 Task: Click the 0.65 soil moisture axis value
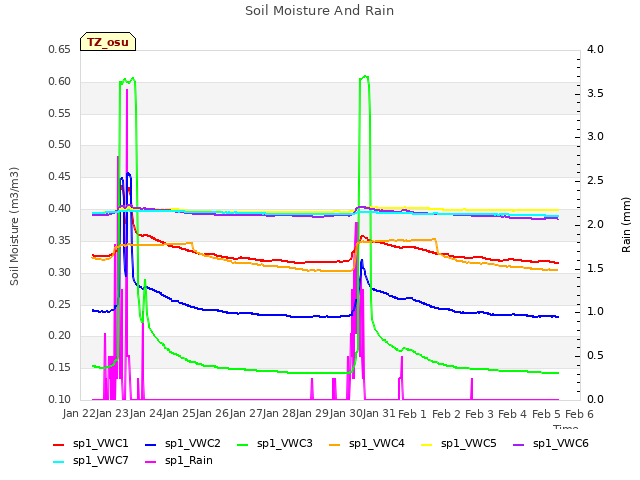[60, 50]
